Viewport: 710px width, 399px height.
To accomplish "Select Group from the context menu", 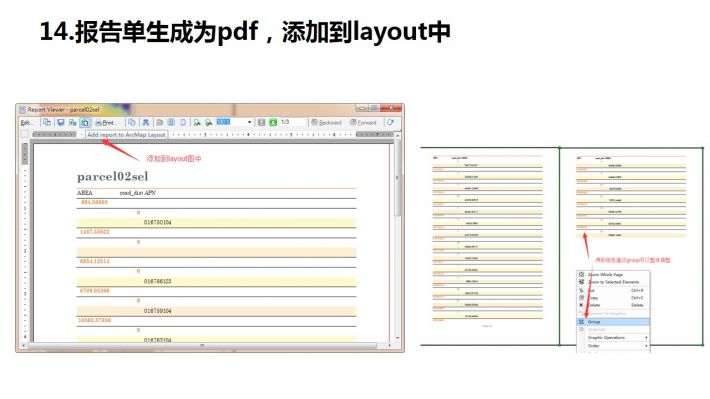I will point(613,322).
